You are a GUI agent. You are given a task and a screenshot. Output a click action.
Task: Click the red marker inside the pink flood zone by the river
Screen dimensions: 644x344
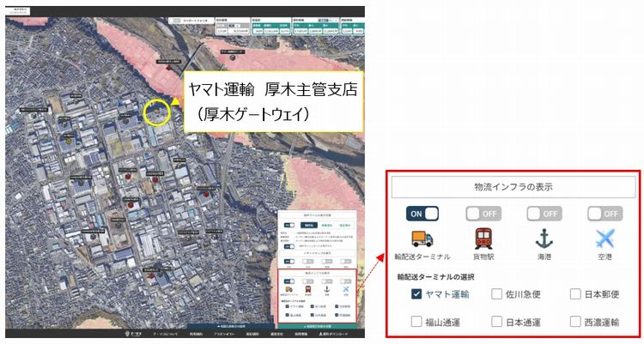[x=169, y=67]
